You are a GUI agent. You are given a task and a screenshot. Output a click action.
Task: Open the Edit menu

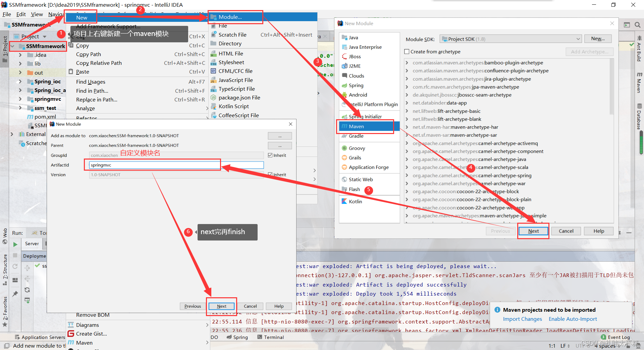point(21,14)
